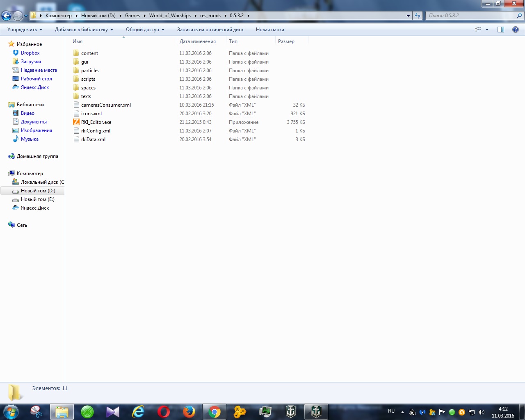Select Домашняя группа in navigation pane

point(37,156)
